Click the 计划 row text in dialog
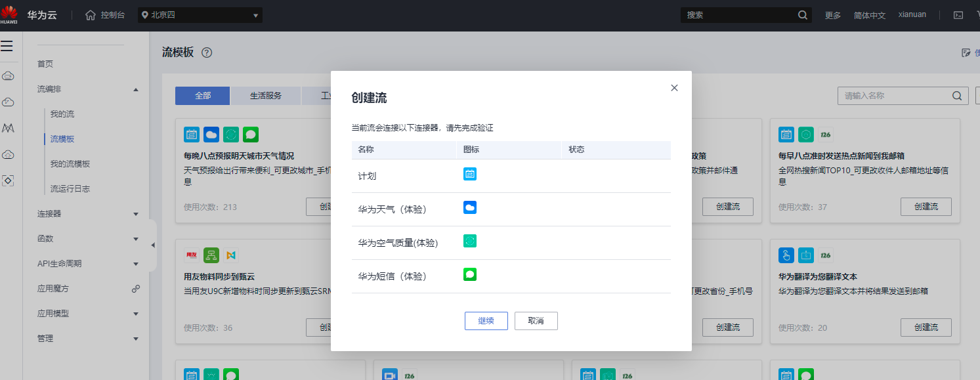 coord(367,176)
